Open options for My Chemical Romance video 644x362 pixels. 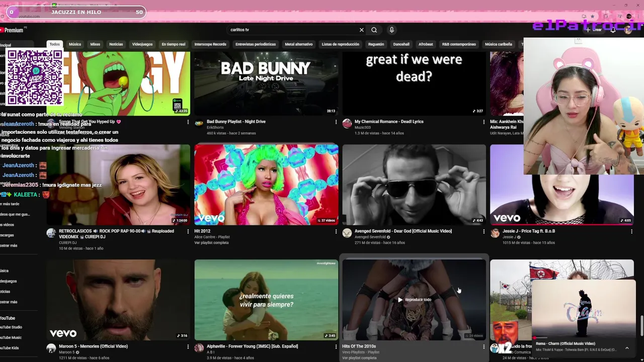[484, 122]
